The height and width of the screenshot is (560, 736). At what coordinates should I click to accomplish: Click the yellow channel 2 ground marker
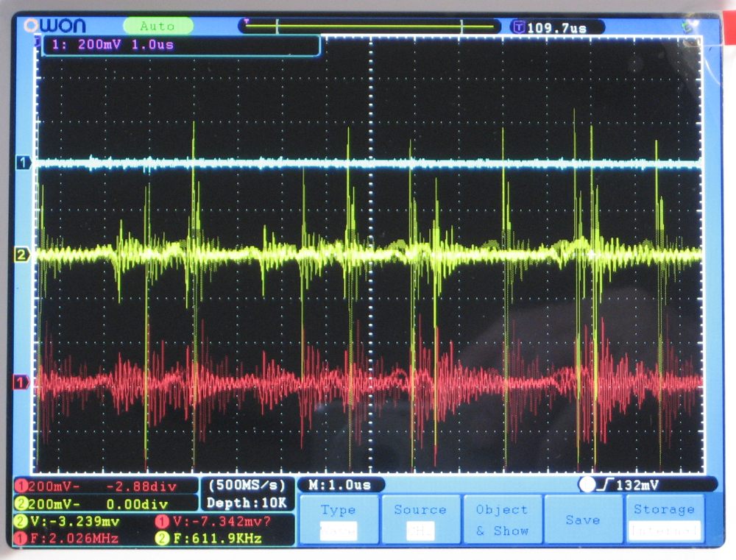[x=23, y=255]
